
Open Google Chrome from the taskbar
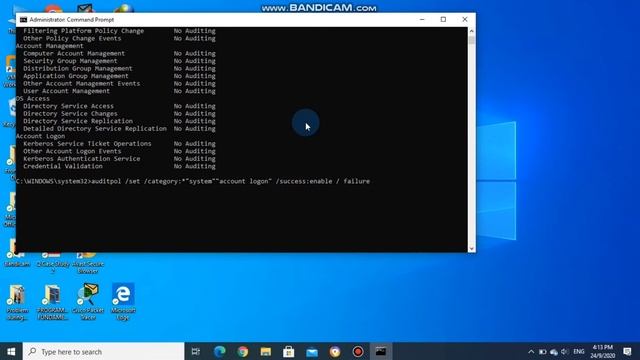[243, 351]
